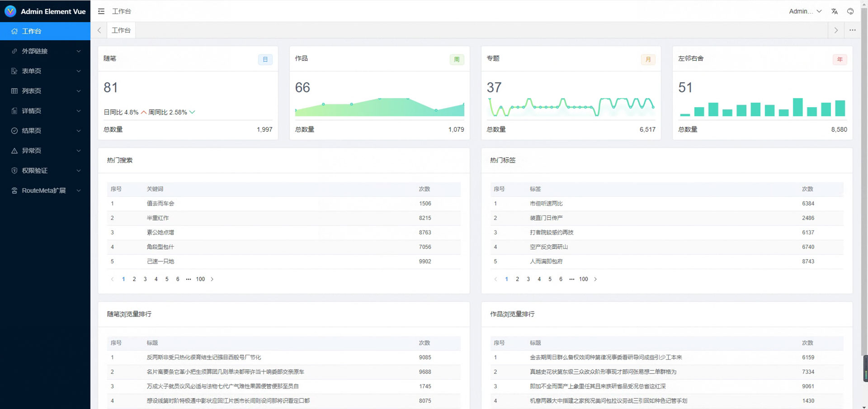The image size is (868, 409).
Task: Click the 周 tag on 作品 card
Action: [x=457, y=59]
